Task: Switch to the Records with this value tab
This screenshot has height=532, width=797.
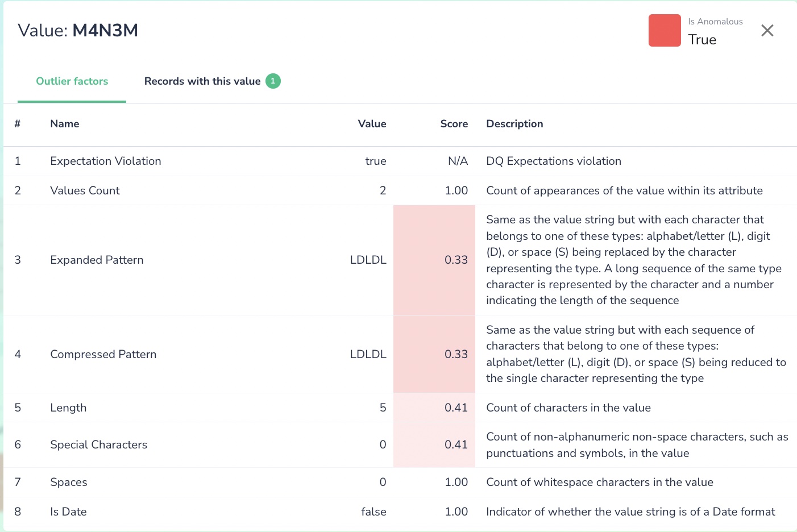Action: (202, 81)
